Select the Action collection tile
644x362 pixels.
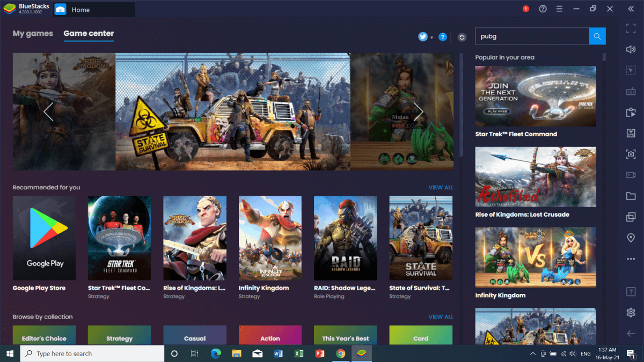click(270, 335)
